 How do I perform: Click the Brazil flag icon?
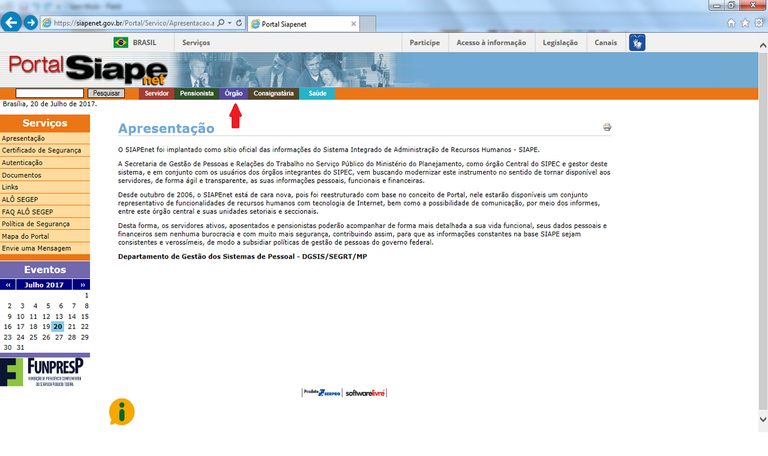coord(120,43)
